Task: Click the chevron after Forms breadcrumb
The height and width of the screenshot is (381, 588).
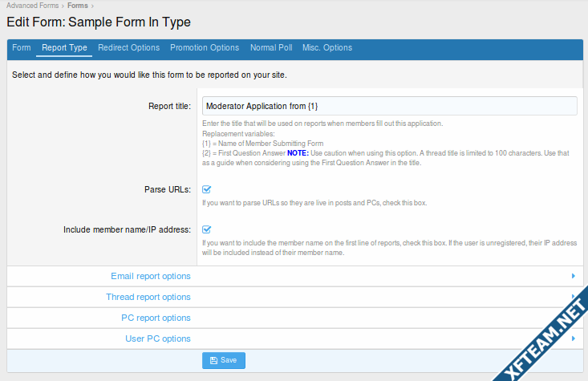Action: pyautogui.click(x=92, y=6)
